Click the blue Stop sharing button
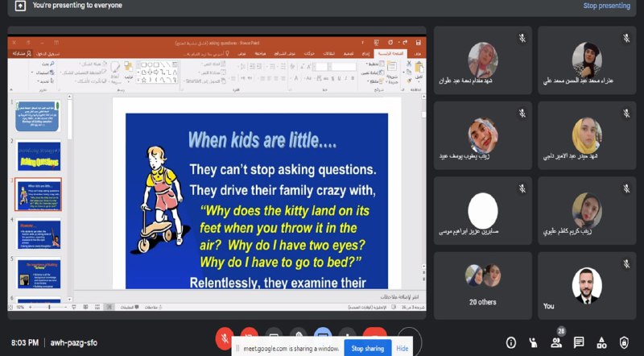This screenshot has height=356, width=644. point(368,349)
